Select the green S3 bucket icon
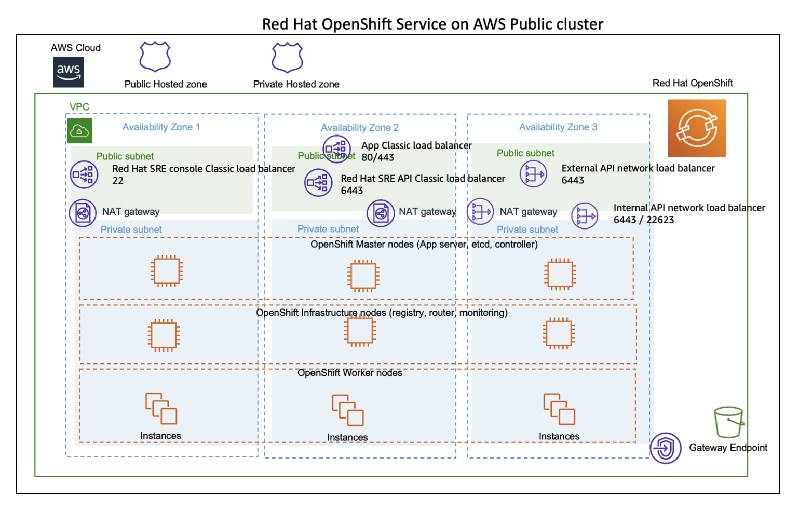Image resolution: width=812 pixels, height=512 pixels. (x=729, y=422)
